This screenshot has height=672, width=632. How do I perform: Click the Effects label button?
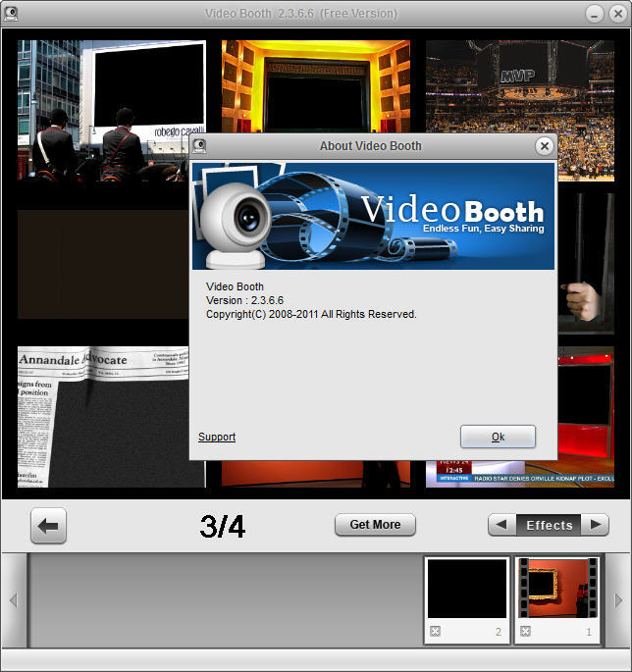(x=549, y=525)
